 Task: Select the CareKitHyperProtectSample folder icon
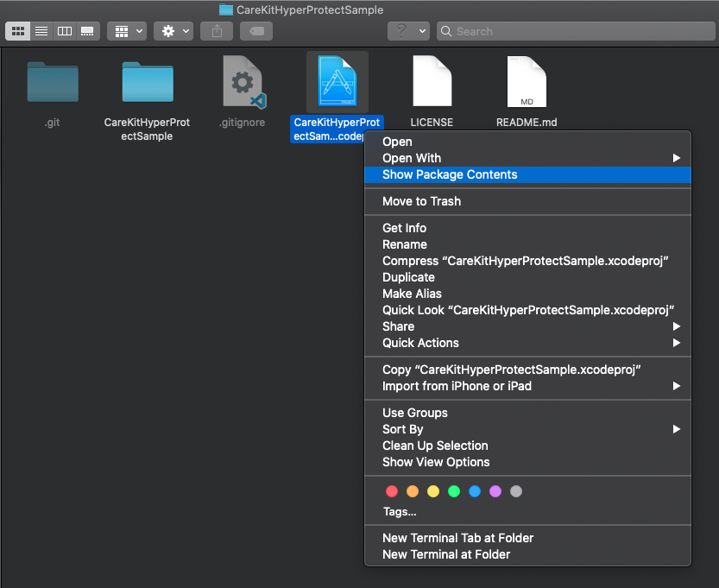click(x=148, y=82)
